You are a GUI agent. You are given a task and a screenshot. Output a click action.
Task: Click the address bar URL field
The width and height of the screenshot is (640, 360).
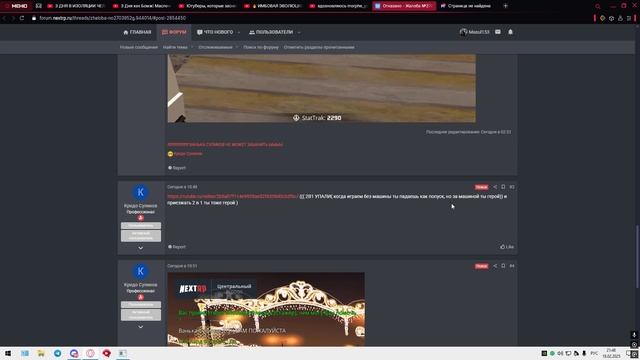point(113,18)
